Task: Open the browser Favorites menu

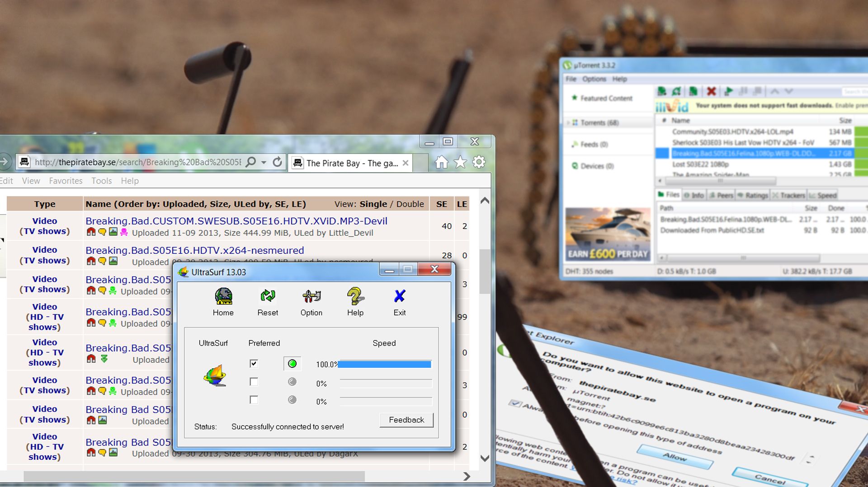Action: 66,181
